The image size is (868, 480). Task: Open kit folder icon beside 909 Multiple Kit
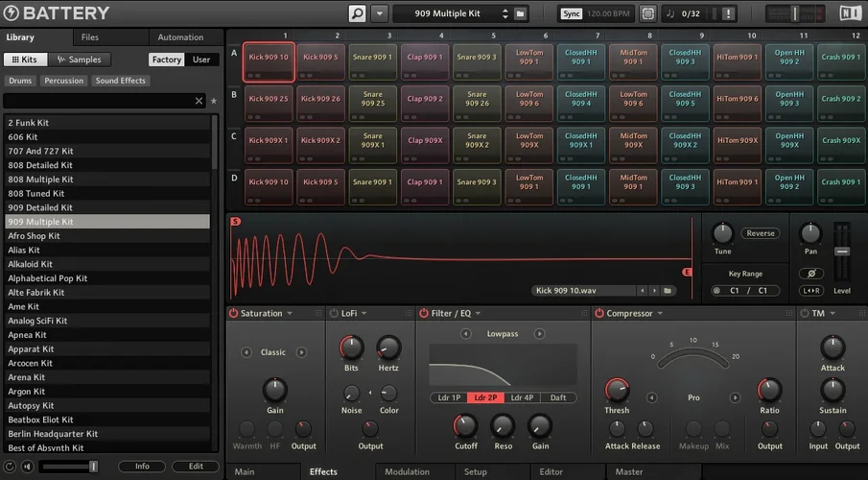click(x=520, y=13)
